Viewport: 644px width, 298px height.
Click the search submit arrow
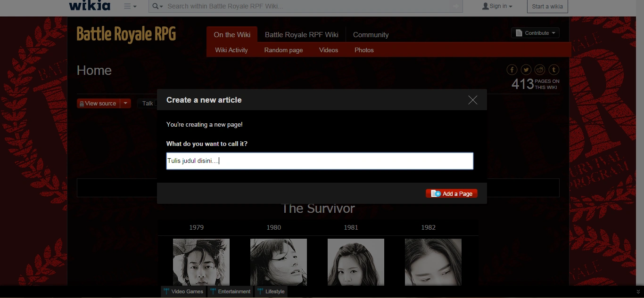point(456,6)
